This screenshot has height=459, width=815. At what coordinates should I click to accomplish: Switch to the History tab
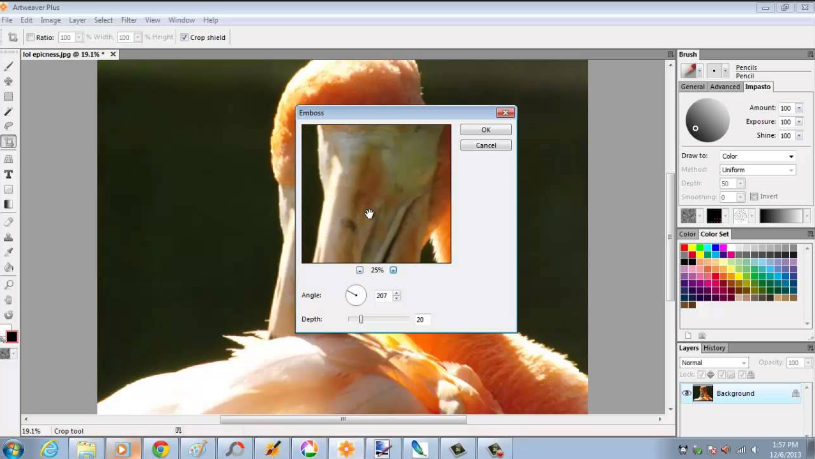pyautogui.click(x=714, y=348)
